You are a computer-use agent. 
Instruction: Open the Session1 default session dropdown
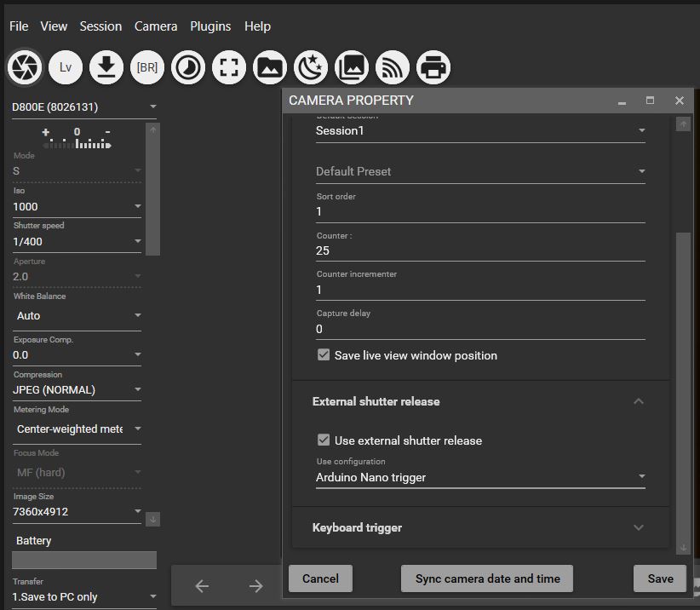tap(480, 131)
